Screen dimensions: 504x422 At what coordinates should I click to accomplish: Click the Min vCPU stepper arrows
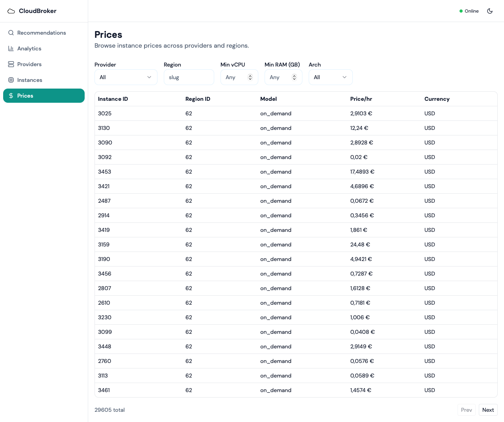point(250,77)
